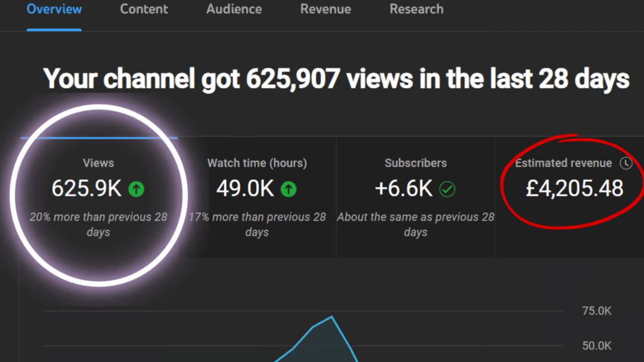Click the 625.9K views value
The width and height of the screenshot is (644, 362).
(87, 188)
